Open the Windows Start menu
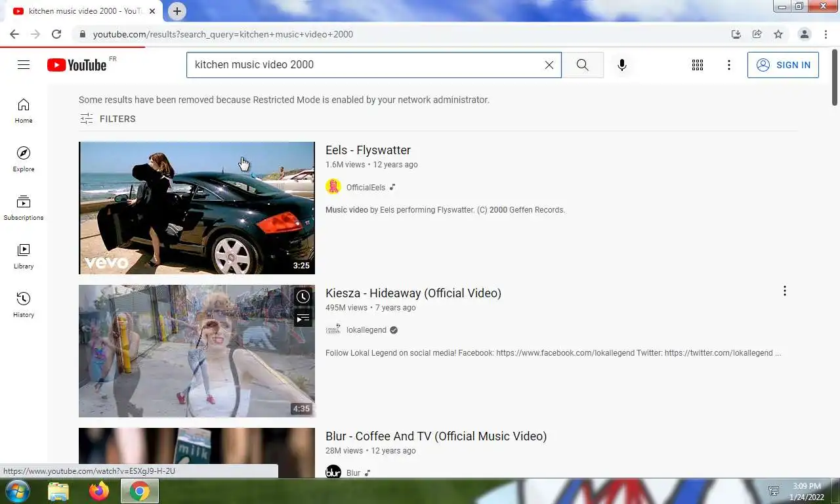This screenshot has height=504, width=840. pos(17,491)
